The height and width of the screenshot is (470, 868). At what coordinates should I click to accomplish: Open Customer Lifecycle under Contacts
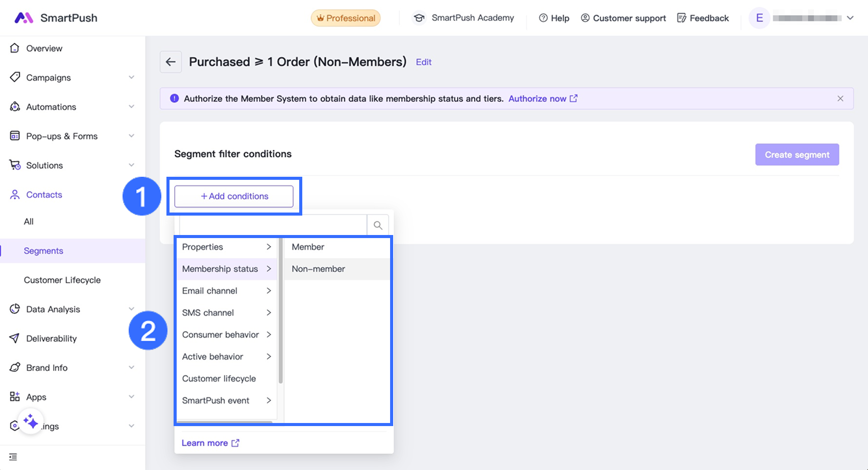click(62, 280)
